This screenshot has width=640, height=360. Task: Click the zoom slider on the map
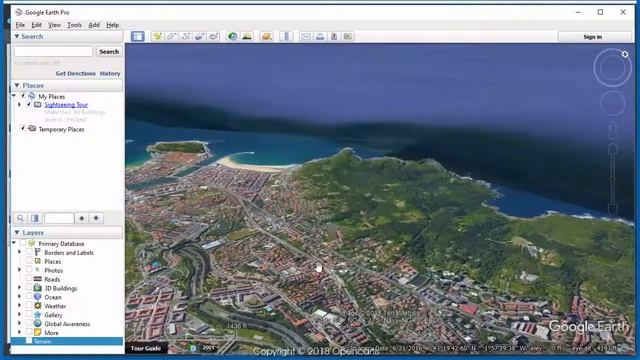click(x=612, y=178)
